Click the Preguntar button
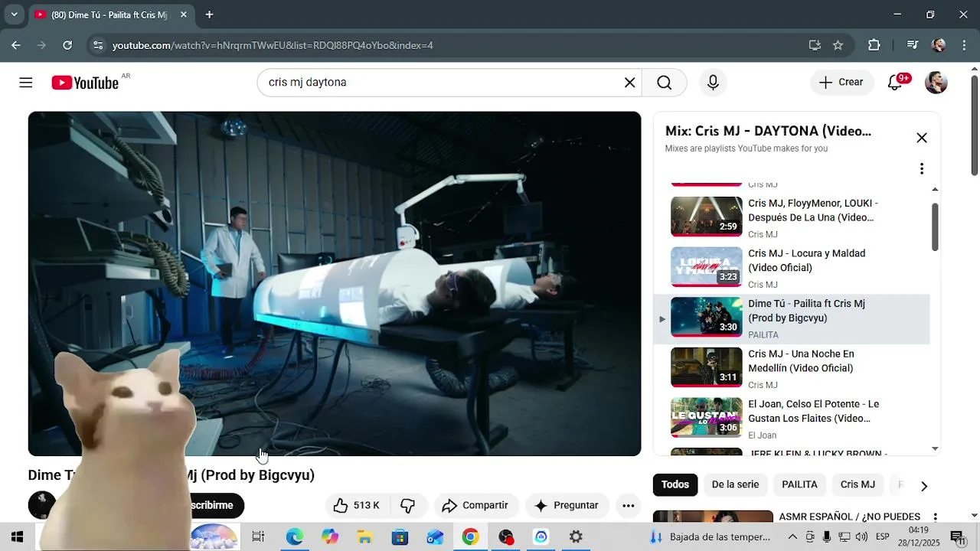 point(567,505)
